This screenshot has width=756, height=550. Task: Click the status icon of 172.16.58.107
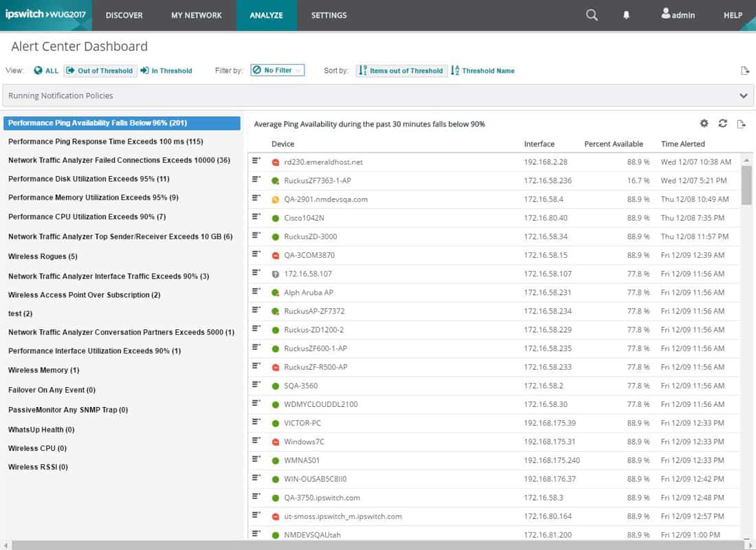276,274
